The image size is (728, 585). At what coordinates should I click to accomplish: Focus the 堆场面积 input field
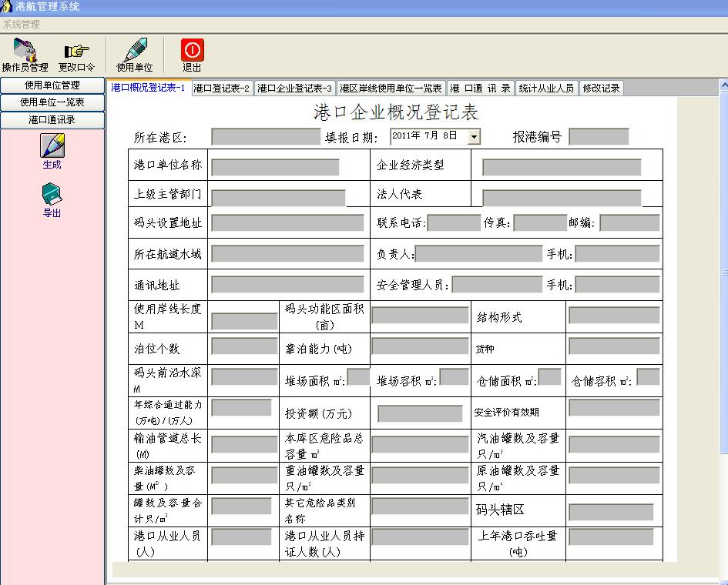[358, 376]
